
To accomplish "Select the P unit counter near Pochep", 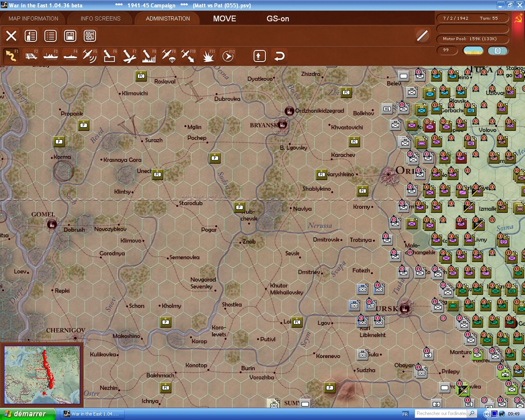I will (215, 158).
